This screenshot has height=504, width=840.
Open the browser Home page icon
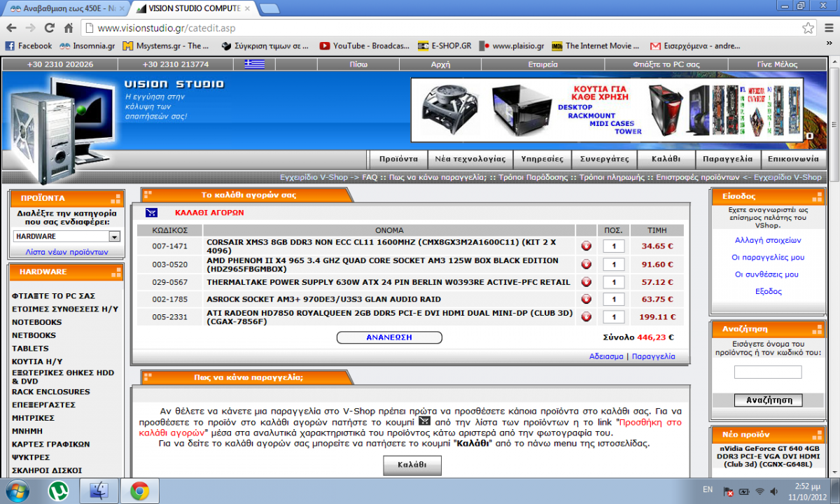click(x=69, y=28)
